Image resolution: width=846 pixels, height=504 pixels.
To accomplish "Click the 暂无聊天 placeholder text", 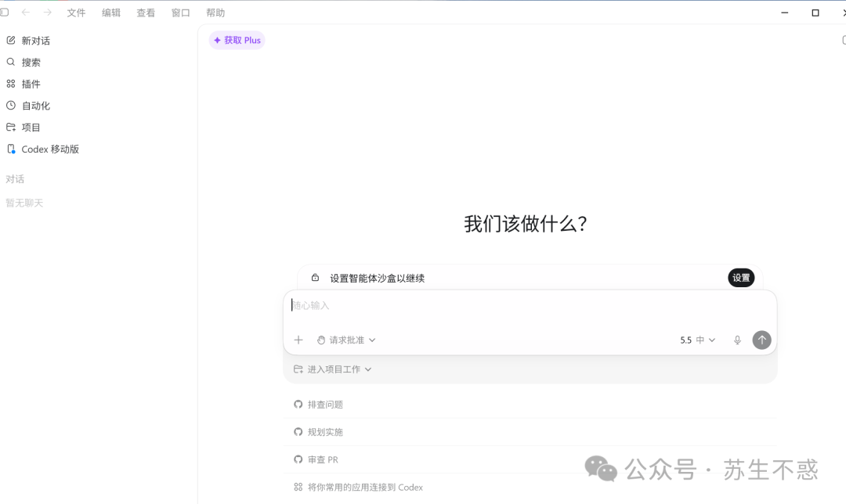I will 24,203.
